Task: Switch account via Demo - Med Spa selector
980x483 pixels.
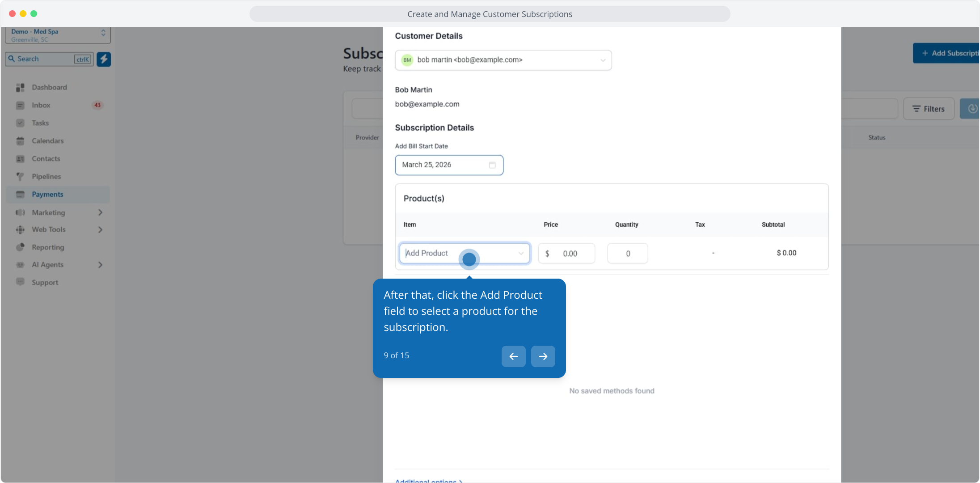Action: (x=58, y=35)
